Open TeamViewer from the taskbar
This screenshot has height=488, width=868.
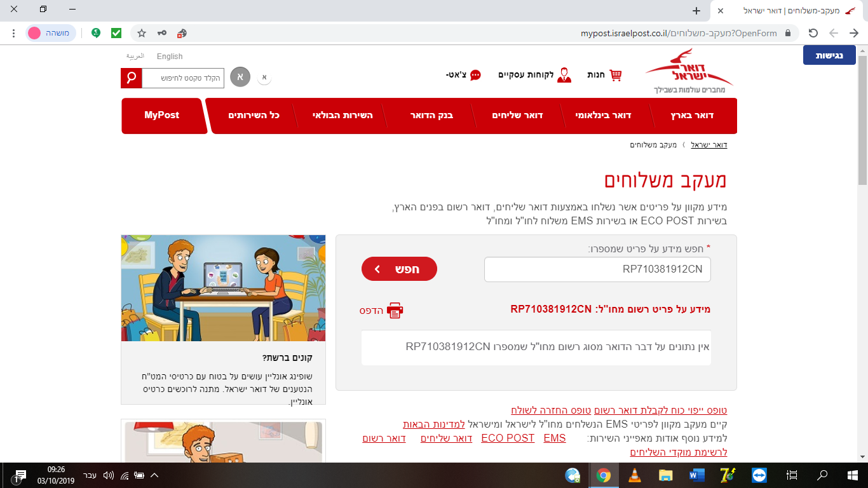(x=759, y=475)
